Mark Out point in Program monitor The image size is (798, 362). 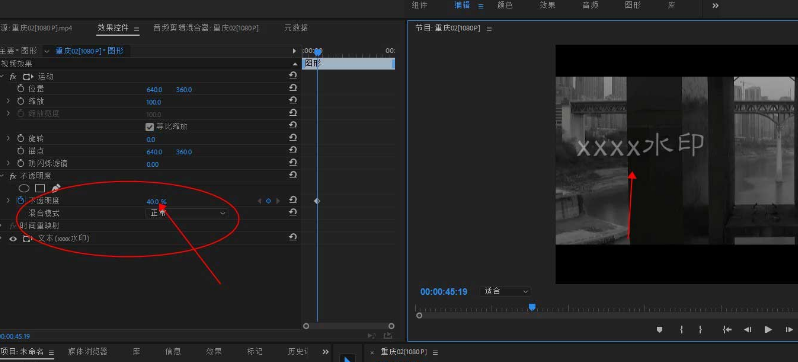coord(700,330)
